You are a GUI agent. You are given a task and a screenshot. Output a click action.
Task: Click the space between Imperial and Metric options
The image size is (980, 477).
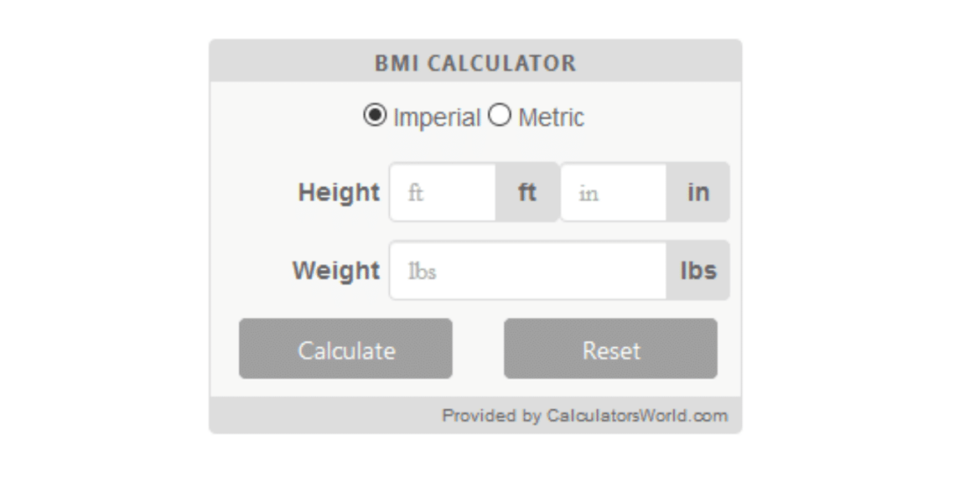coord(485,116)
